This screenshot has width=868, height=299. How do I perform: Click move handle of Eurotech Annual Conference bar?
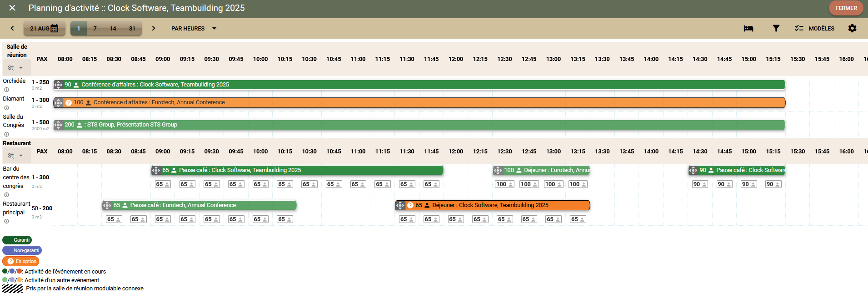(x=58, y=102)
